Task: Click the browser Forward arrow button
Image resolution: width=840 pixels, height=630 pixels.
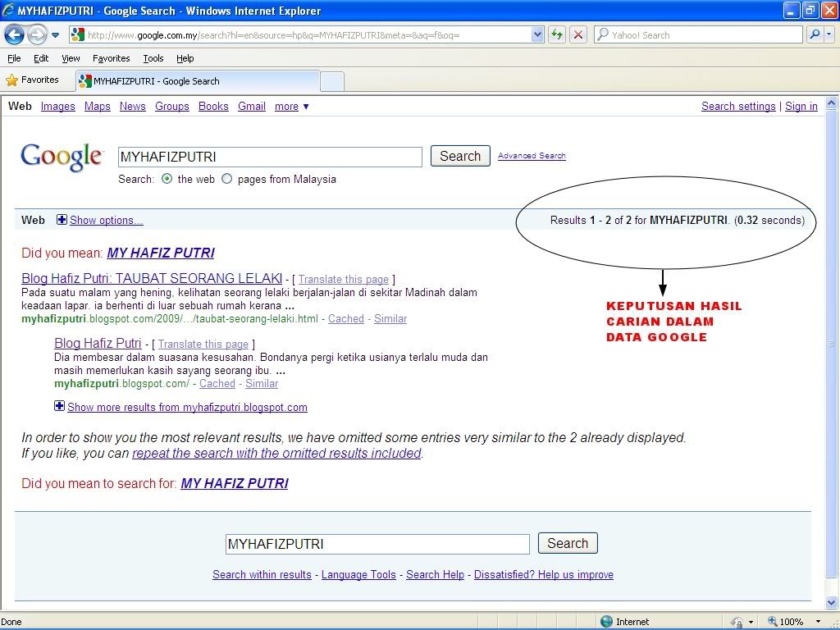Action: click(37, 34)
